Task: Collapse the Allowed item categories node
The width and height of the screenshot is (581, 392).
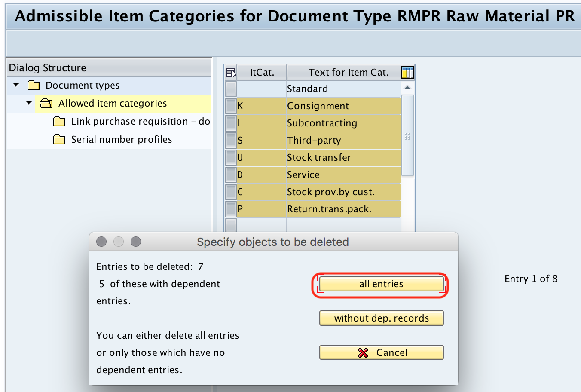Action: click(x=28, y=103)
